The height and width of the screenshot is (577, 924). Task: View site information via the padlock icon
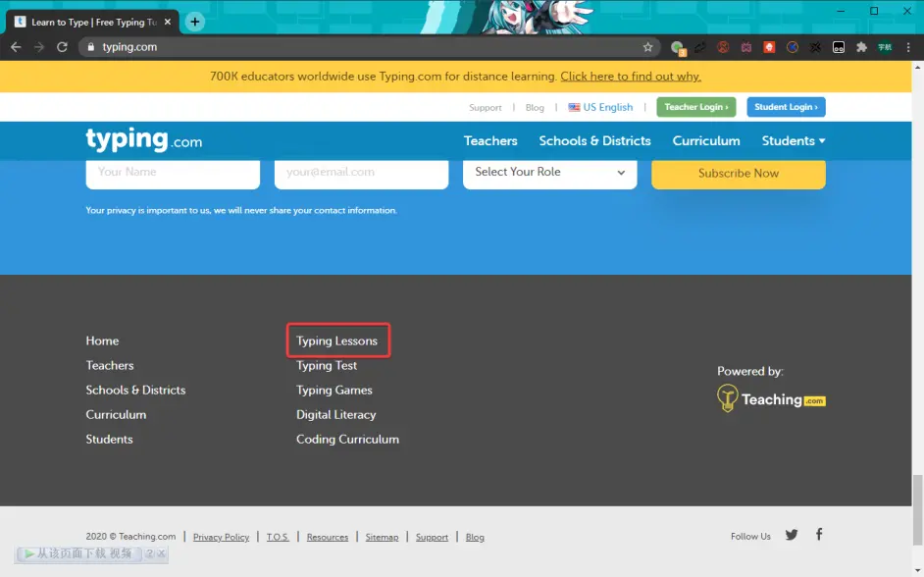(90, 47)
